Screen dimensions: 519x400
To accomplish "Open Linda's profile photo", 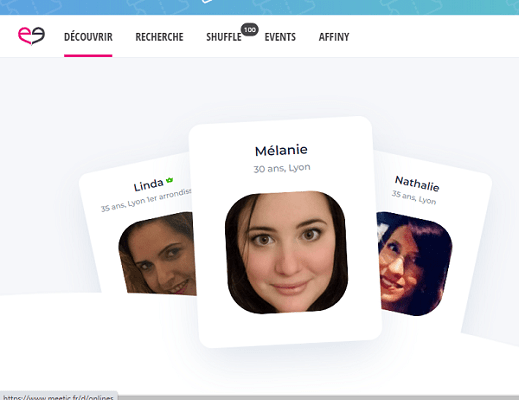I will (x=157, y=253).
